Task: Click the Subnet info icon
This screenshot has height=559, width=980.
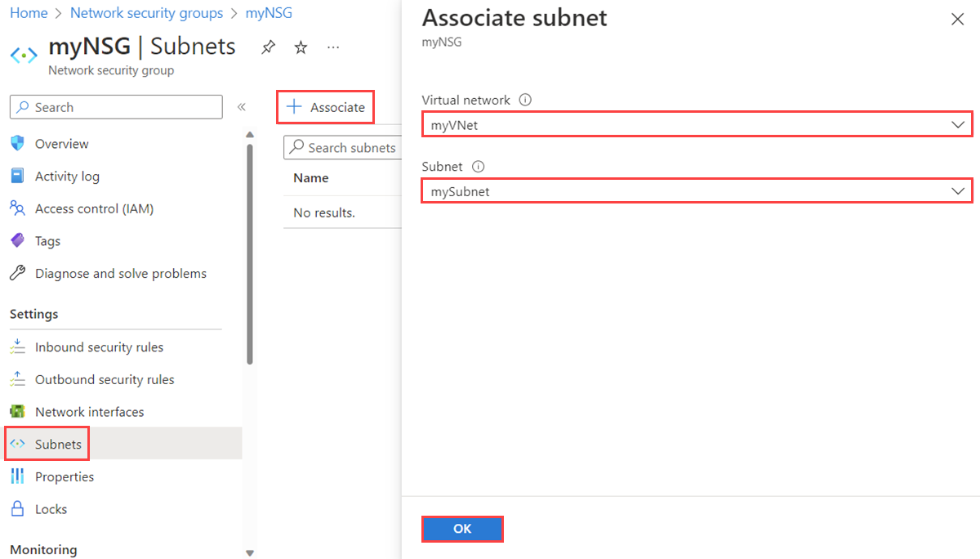Action: click(479, 166)
